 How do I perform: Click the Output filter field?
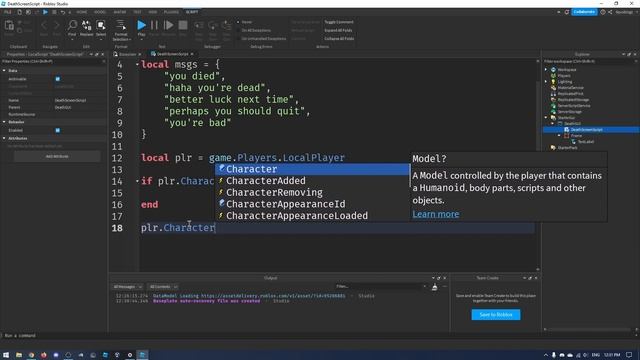coord(380,287)
